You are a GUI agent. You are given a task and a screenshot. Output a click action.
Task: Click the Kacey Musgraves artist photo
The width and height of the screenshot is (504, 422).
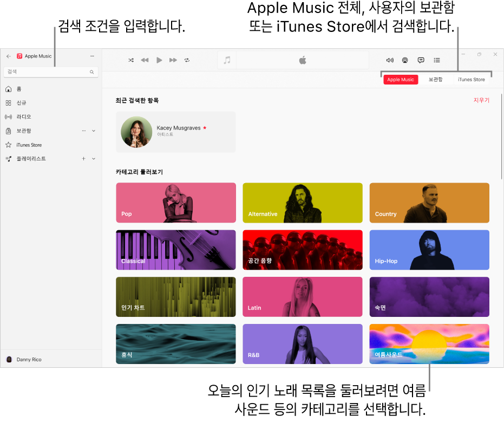(136, 132)
